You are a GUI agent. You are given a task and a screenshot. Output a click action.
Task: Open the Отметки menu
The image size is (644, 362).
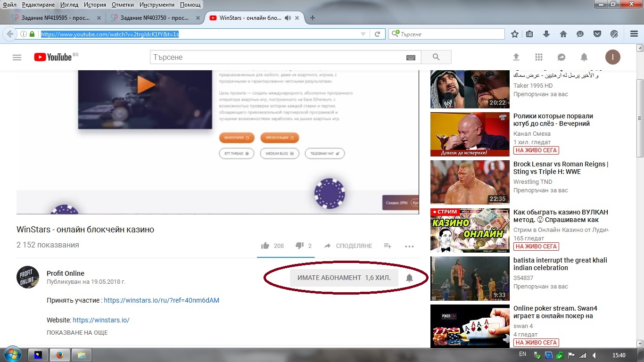coord(123,5)
